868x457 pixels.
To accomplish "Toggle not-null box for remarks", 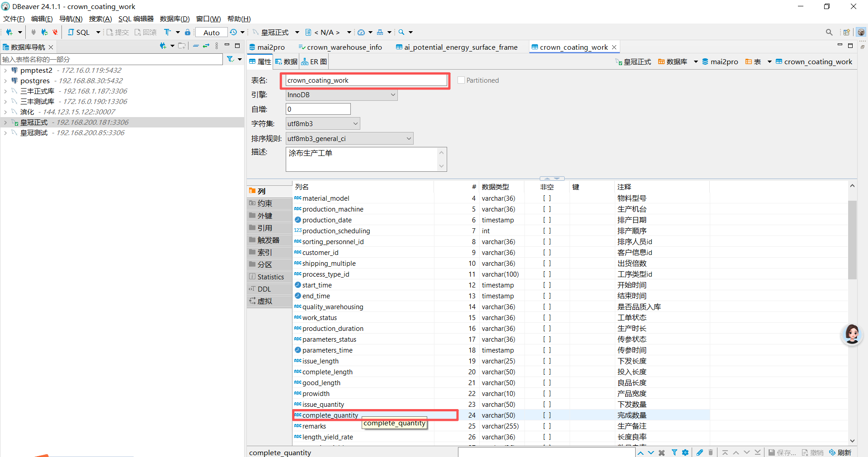I will (x=547, y=426).
